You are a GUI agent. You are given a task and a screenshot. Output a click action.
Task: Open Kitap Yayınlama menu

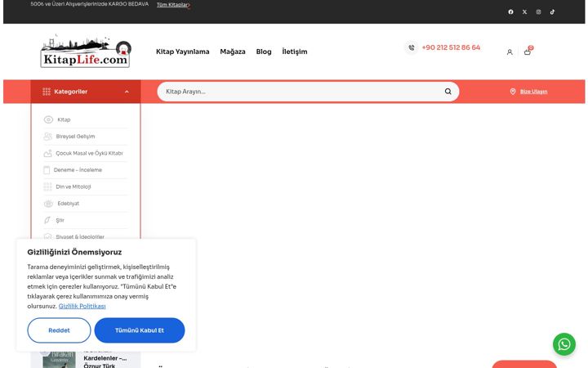pyautogui.click(x=183, y=52)
